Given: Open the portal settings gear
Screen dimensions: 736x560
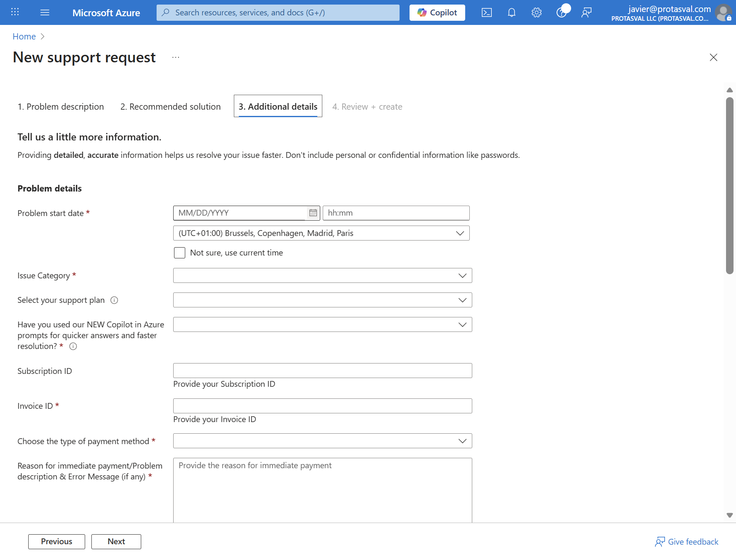Looking at the screenshot, I should click(x=537, y=12).
